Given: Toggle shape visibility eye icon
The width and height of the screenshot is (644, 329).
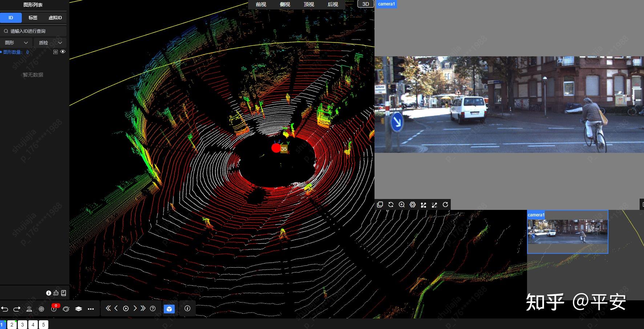Looking at the screenshot, I should click(63, 52).
